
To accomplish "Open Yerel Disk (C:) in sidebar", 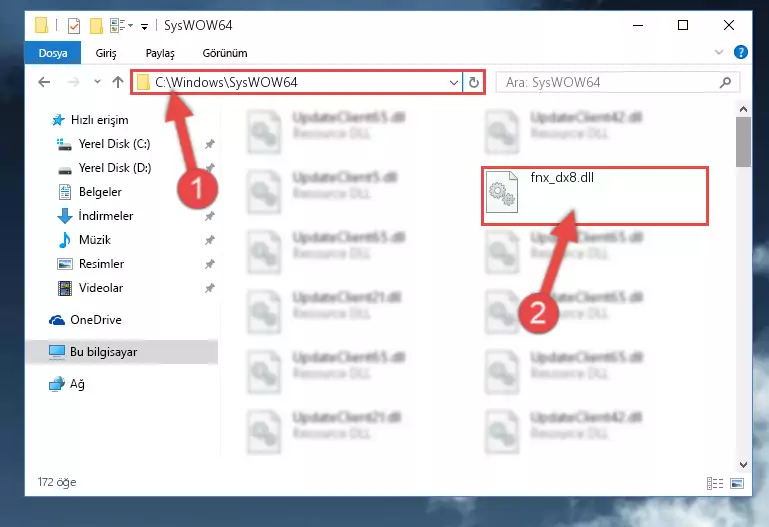I will [x=103, y=144].
